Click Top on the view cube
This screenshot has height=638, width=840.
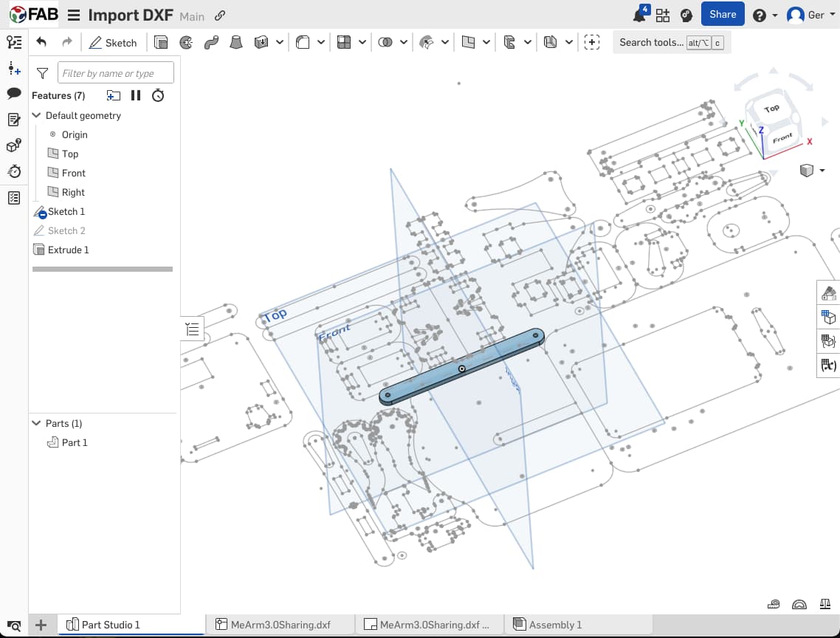pos(772,108)
